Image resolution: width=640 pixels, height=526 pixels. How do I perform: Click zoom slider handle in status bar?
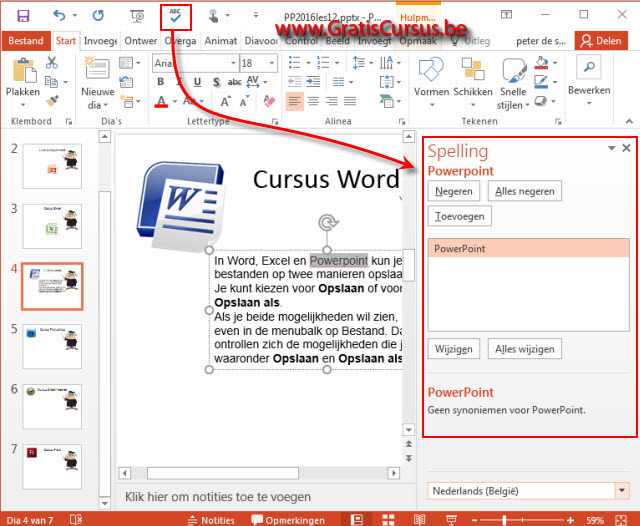coord(504,520)
